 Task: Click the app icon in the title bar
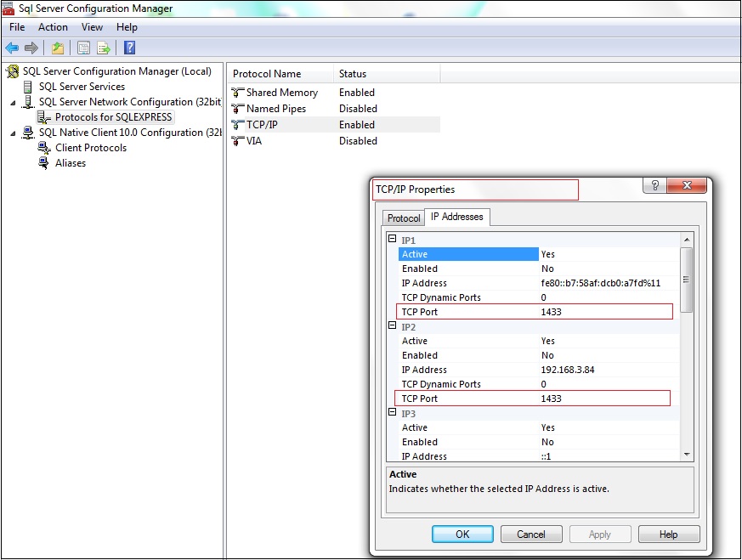coord(8,8)
